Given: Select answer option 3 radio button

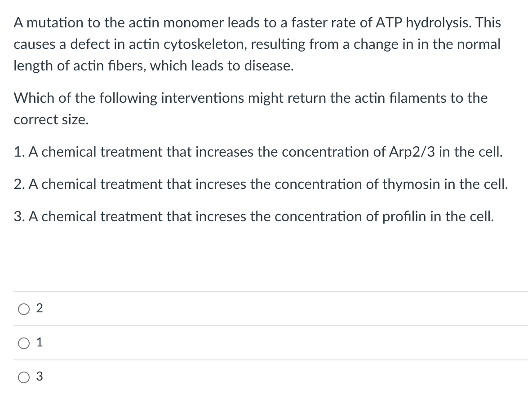Looking at the screenshot, I should [24, 377].
